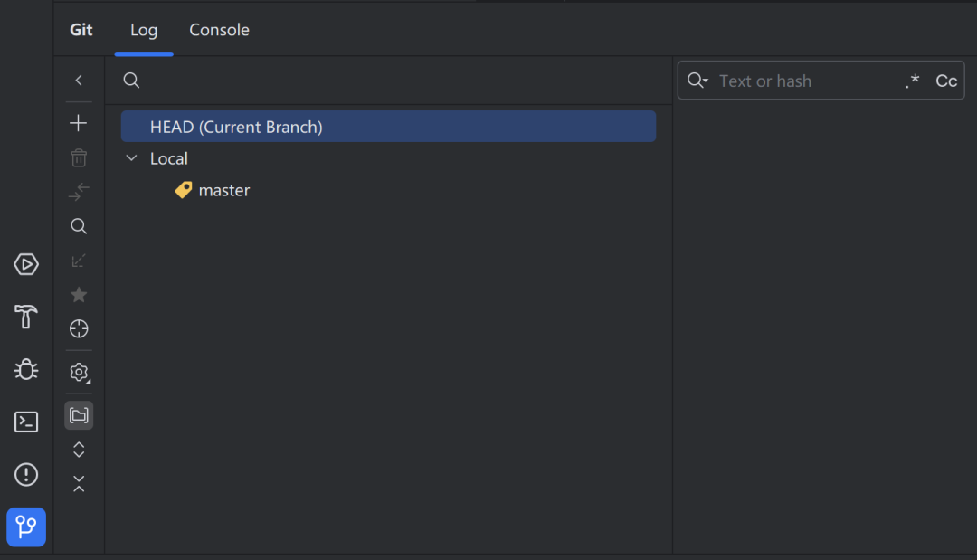This screenshot has height=560, width=977.
Task: Switch to the Console tab
Action: click(x=219, y=30)
